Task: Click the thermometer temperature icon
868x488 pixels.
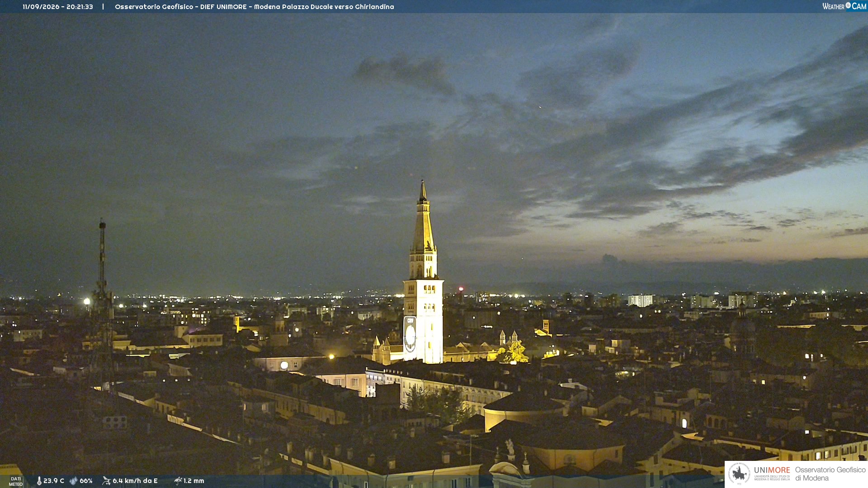Action: [x=39, y=481]
